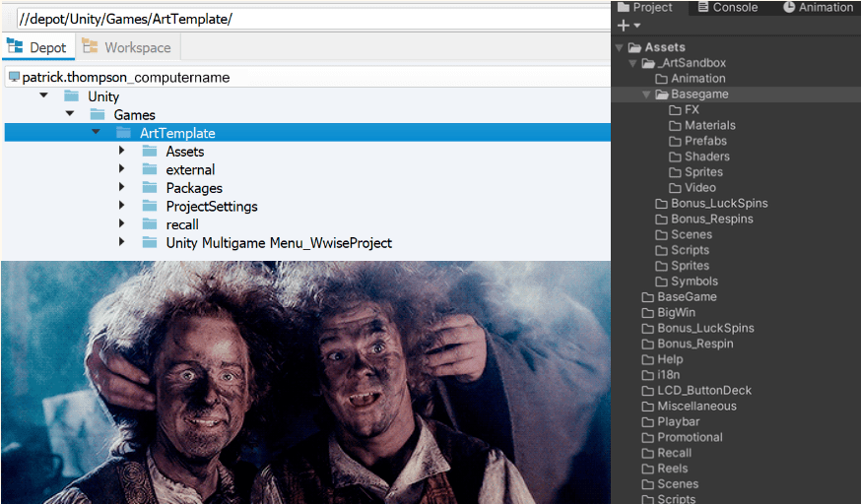
Task: Collapse the Games depot folder arrow
Action: pyautogui.click(x=70, y=113)
